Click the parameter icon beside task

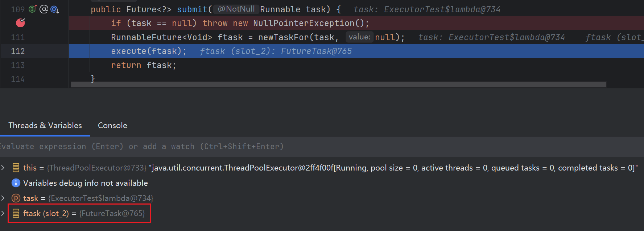[x=16, y=198]
